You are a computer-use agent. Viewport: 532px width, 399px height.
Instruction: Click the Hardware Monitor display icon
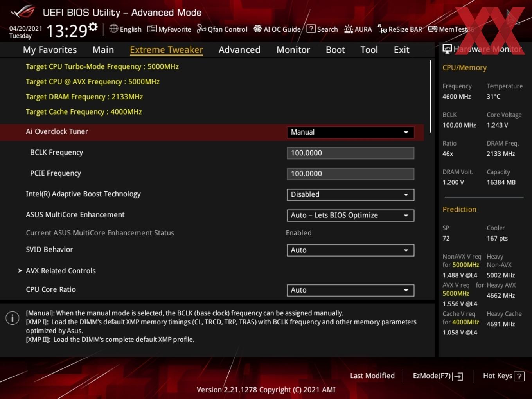pyautogui.click(x=447, y=49)
